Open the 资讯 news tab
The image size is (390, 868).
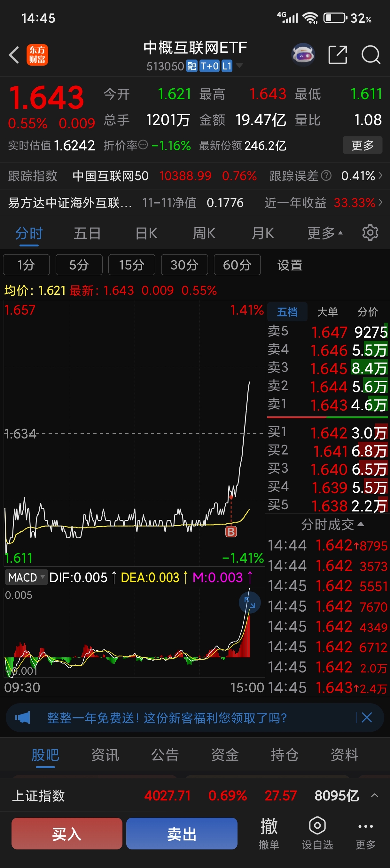tap(105, 754)
